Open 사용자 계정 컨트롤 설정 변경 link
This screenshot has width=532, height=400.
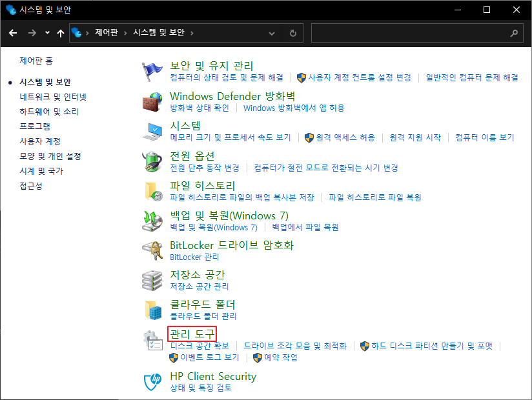click(x=360, y=77)
